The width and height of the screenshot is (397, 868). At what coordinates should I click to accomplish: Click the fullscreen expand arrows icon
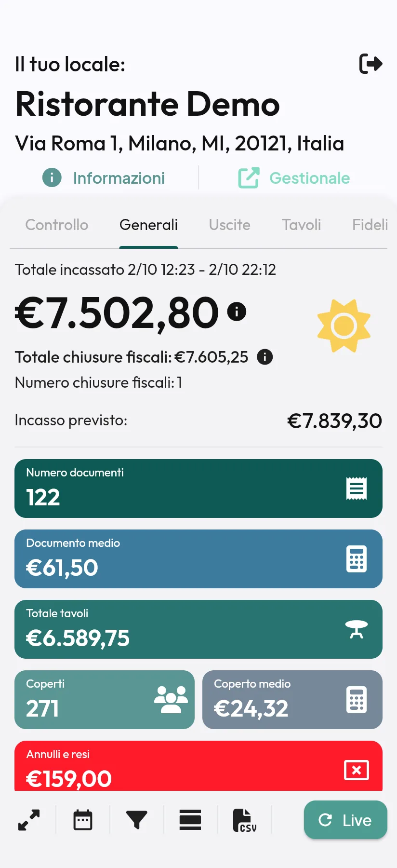(29, 820)
